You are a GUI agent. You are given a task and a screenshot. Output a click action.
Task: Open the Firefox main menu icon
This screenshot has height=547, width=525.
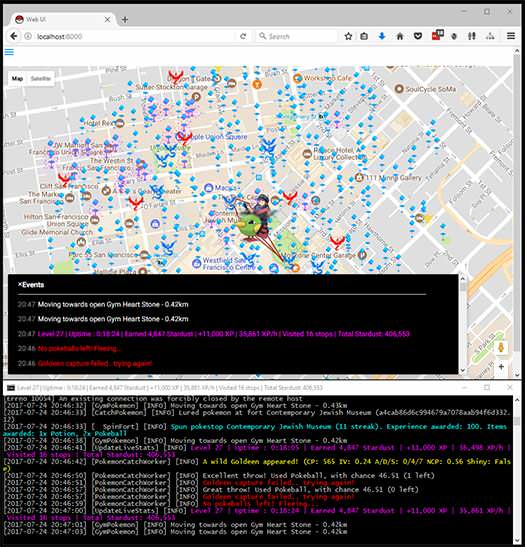[x=511, y=36]
